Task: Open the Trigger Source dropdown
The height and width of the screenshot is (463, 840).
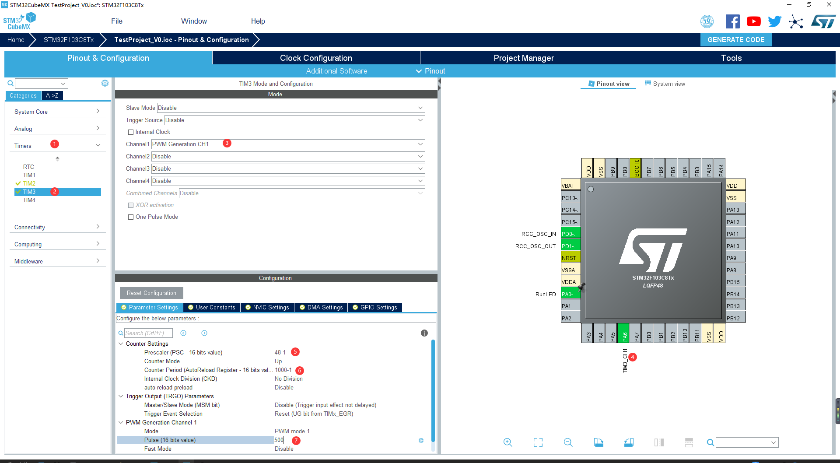Action: click(294, 120)
